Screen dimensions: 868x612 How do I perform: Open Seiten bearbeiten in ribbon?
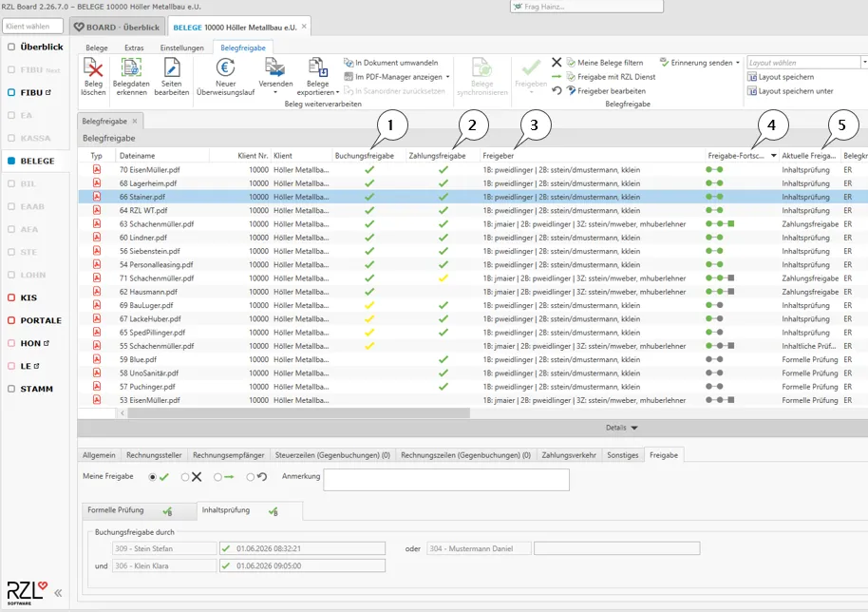pyautogui.click(x=172, y=76)
